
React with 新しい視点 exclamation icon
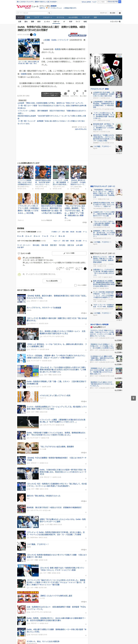pyautogui.click(x=83, y=93)
